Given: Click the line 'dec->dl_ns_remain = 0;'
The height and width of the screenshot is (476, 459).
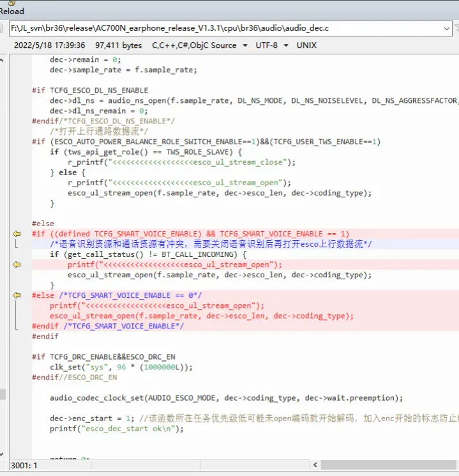Looking at the screenshot, I should (98, 111).
